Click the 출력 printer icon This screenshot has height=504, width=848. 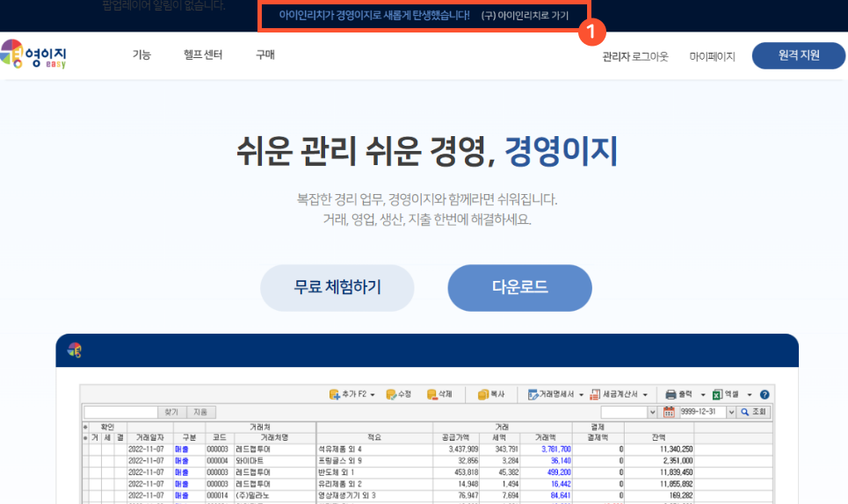(x=671, y=395)
